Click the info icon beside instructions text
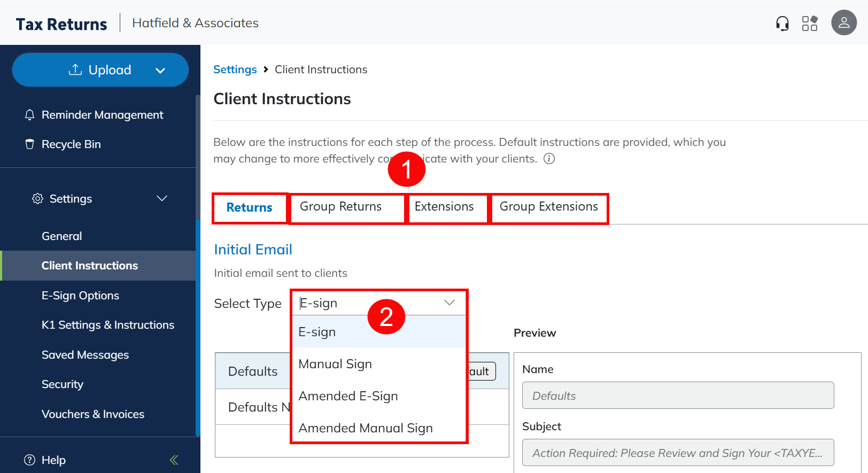Image resolution: width=868 pixels, height=473 pixels. pyautogui.click(x=549, y=159)
